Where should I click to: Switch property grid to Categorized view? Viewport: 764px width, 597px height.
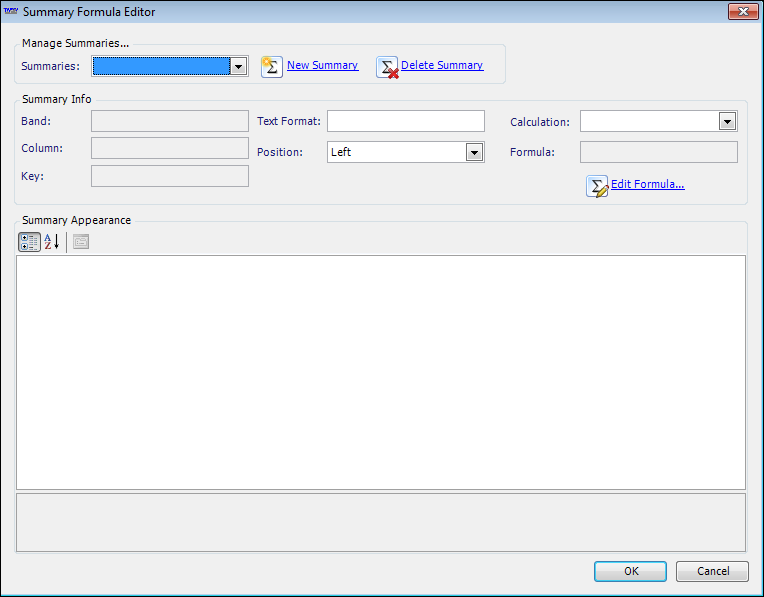point(29,242)
